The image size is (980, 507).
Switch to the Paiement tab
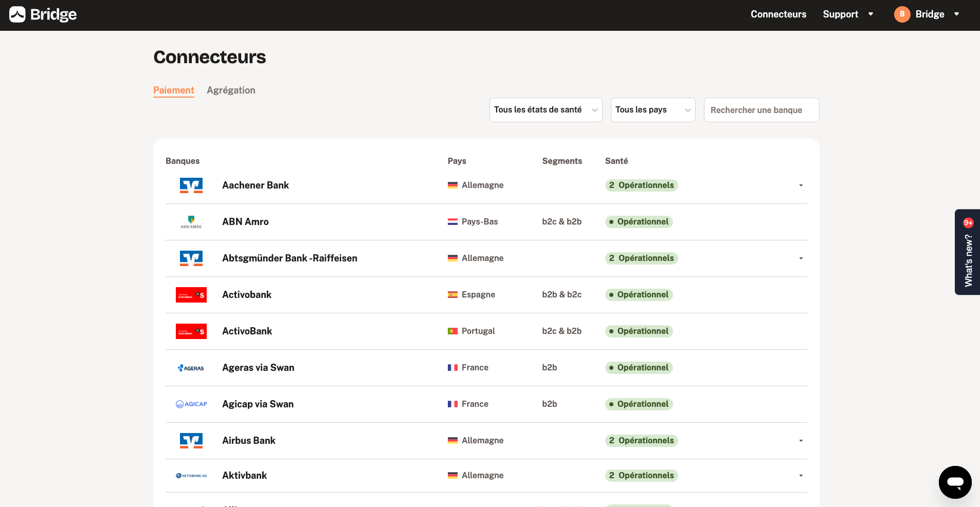(x=174, y=90)
